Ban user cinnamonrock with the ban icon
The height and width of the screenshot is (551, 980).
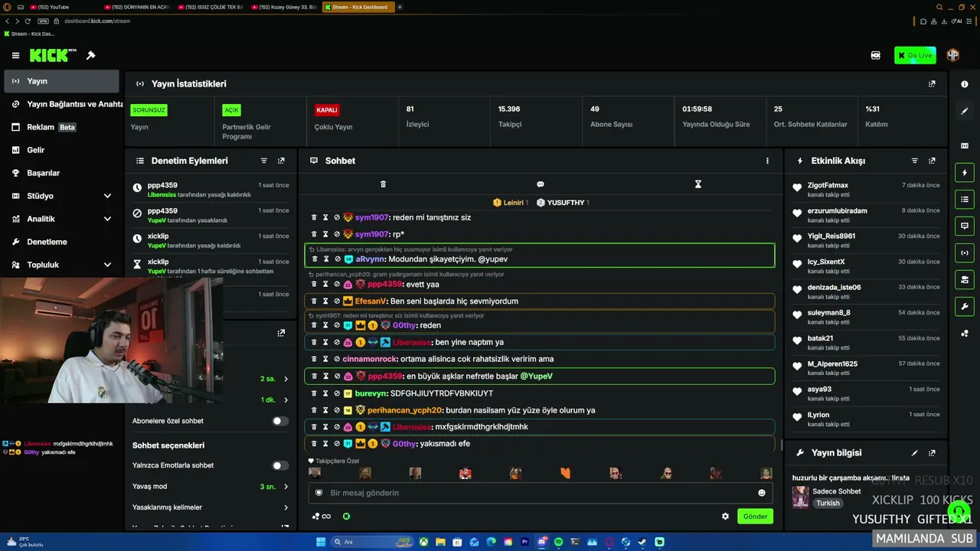[x=337, y=359]
